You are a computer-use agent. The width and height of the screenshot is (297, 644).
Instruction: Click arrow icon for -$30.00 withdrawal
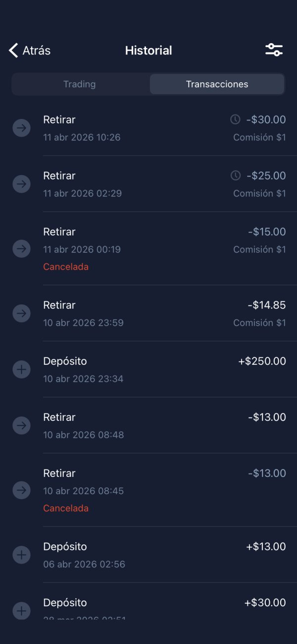21,128
